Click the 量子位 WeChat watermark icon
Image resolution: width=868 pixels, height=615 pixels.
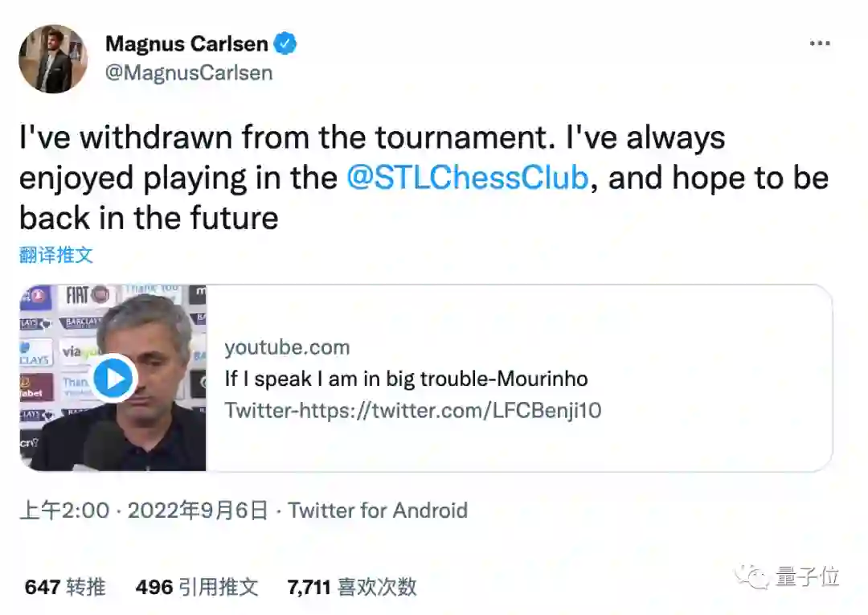tap(755, 576)
